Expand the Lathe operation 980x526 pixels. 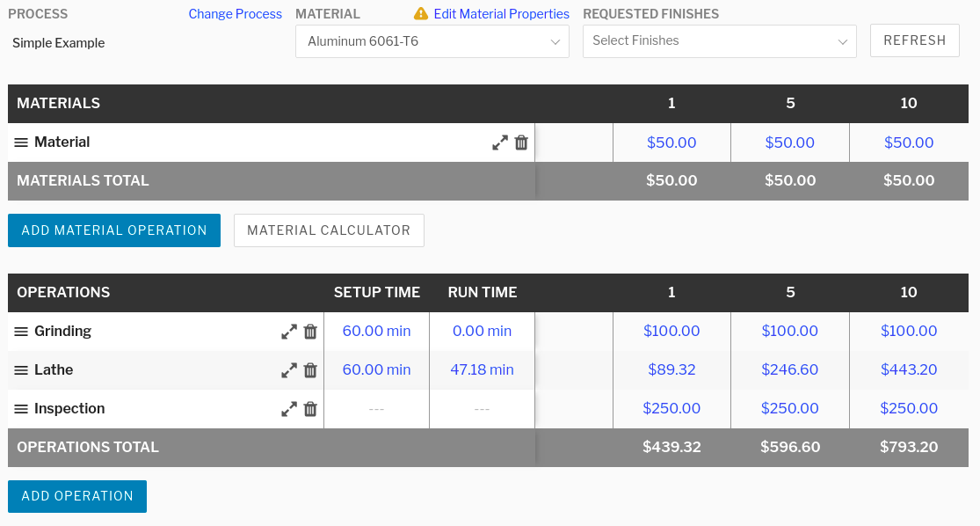(x=289, y=370)
